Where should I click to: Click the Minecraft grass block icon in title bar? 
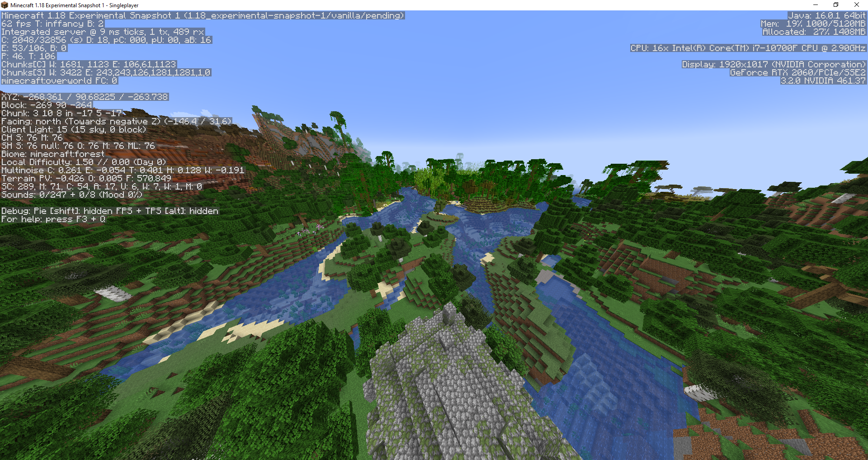pyautogui.click(x=5, y=5)
